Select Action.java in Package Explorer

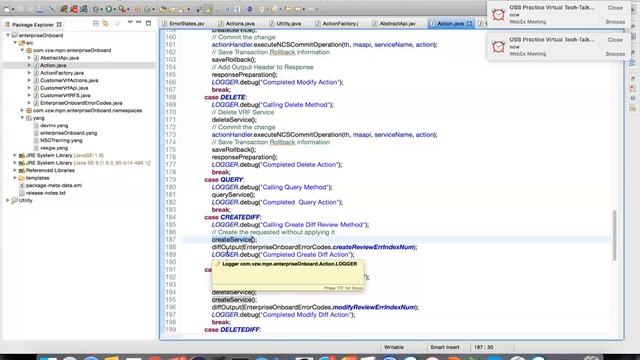(53, 65)
